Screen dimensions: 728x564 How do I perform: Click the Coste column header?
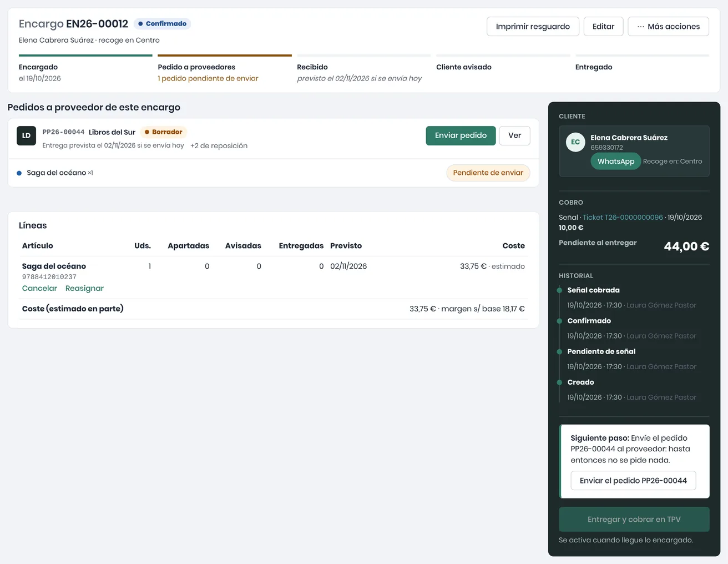[513, 246]
